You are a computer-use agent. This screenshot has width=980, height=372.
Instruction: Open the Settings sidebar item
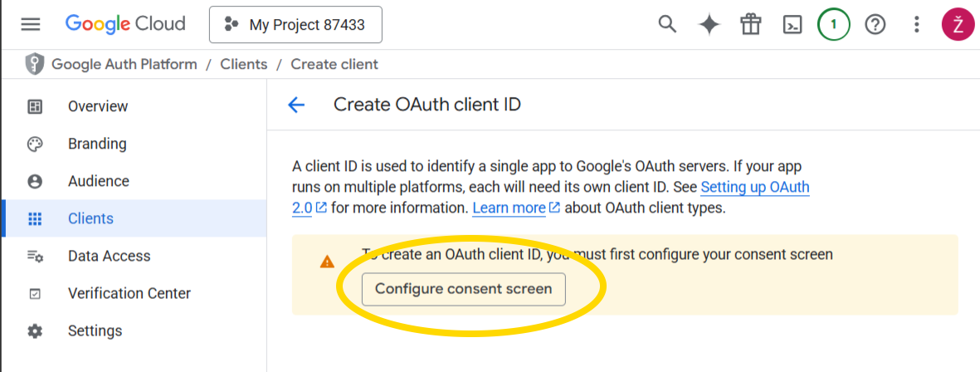coord(134,330)
